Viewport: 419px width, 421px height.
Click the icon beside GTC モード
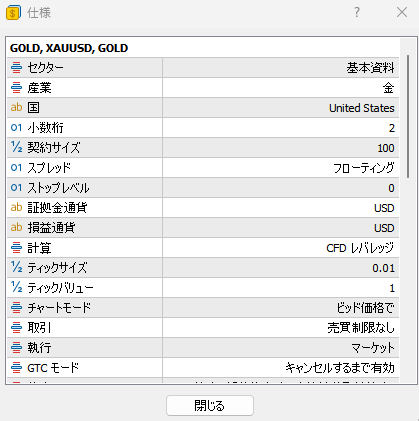coord(16,368)
